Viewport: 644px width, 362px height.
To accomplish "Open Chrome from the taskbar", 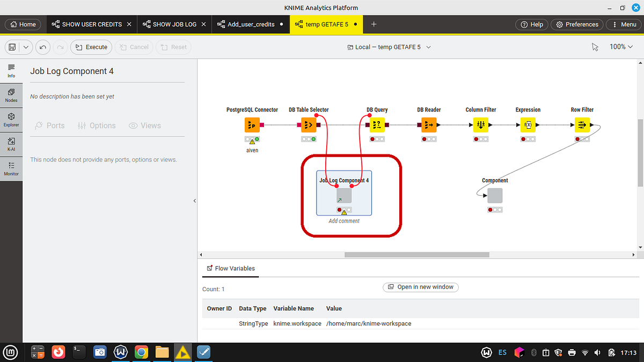I will click(x=141, y=352).
